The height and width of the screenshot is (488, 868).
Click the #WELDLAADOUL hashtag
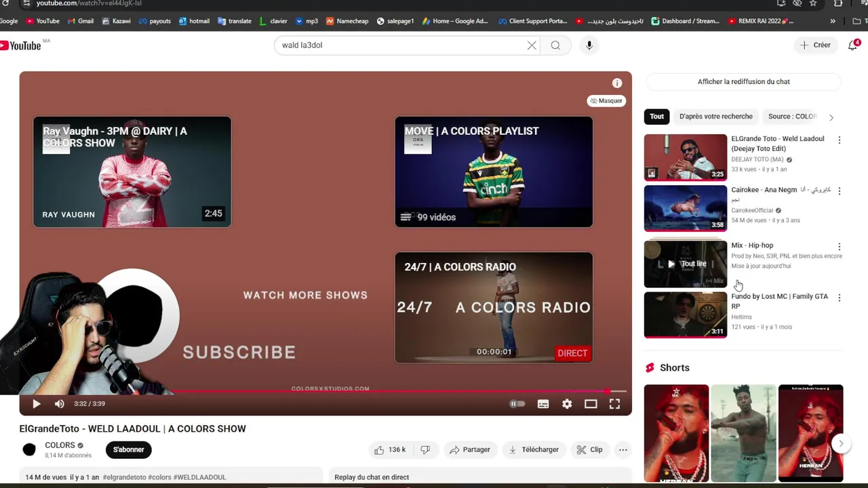click(199, 477)
